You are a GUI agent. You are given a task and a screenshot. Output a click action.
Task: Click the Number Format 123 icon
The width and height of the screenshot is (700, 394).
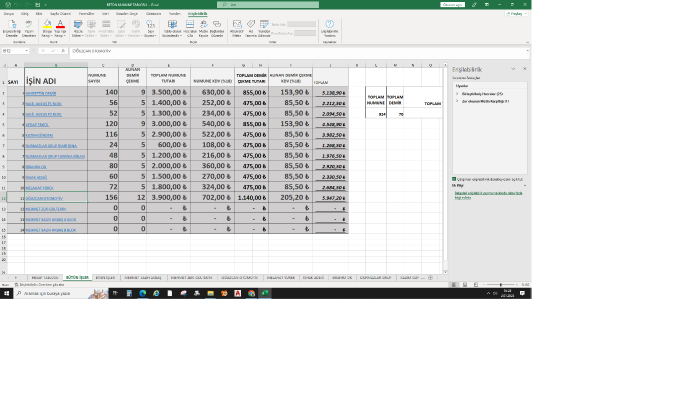[x=150, y=25]
